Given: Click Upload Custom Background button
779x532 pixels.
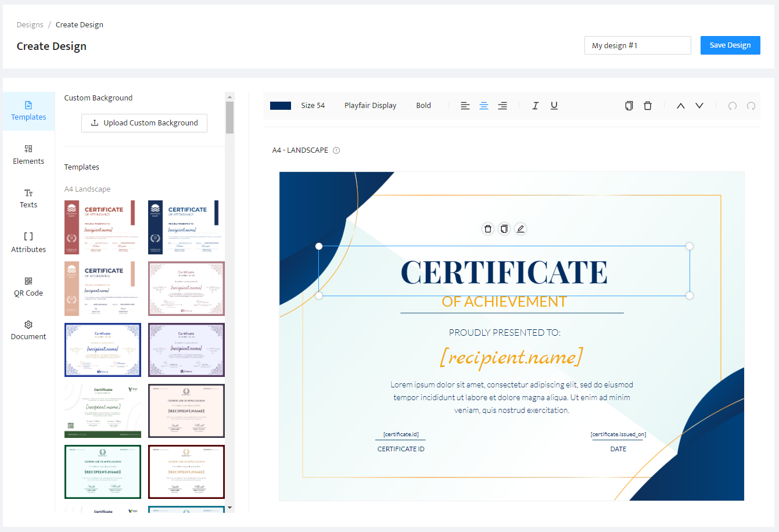Looking at the screenshot, I should [145, 123].
